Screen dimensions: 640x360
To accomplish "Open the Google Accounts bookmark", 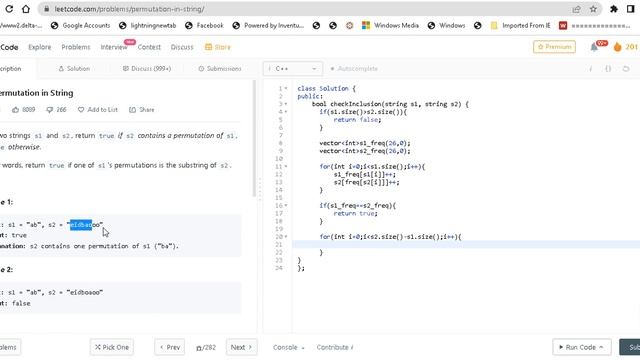I will point(80,25).
